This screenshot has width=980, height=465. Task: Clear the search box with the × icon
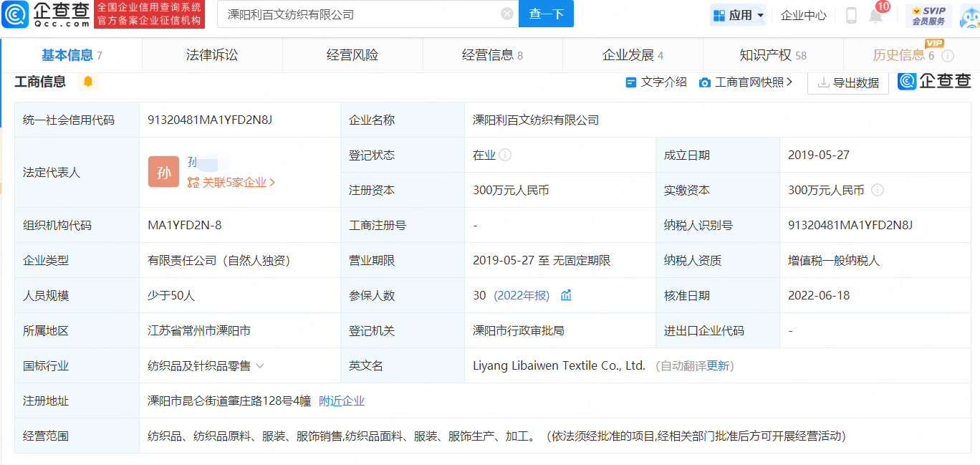coord(506,14)
